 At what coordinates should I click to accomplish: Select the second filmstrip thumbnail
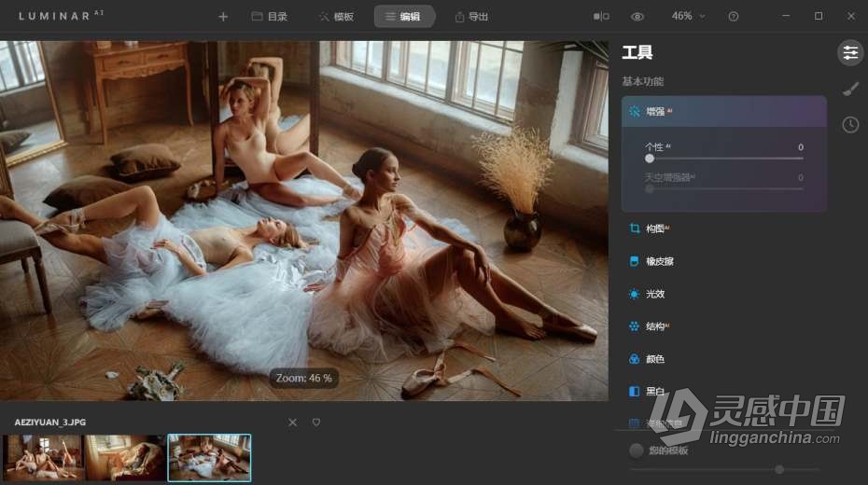126,458
